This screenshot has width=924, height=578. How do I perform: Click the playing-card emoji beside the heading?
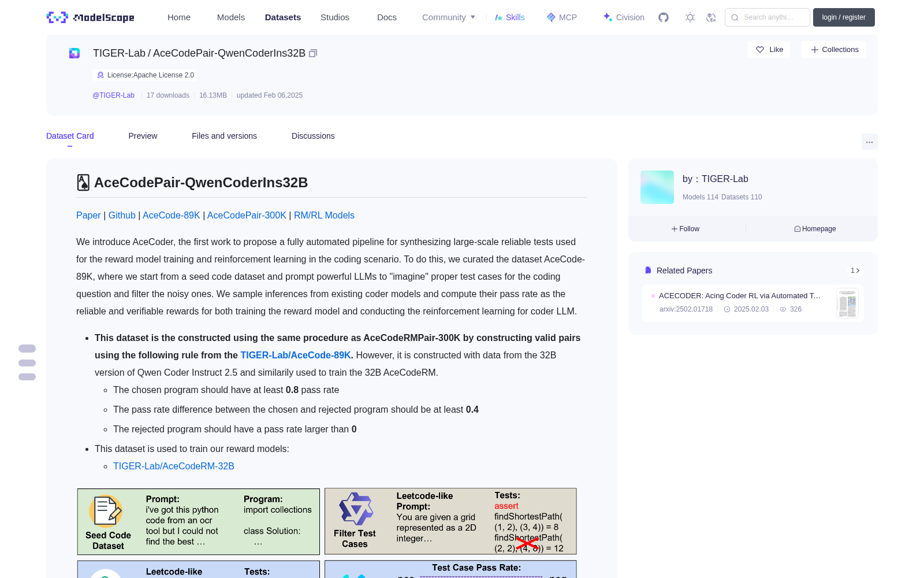pos(83,183)
